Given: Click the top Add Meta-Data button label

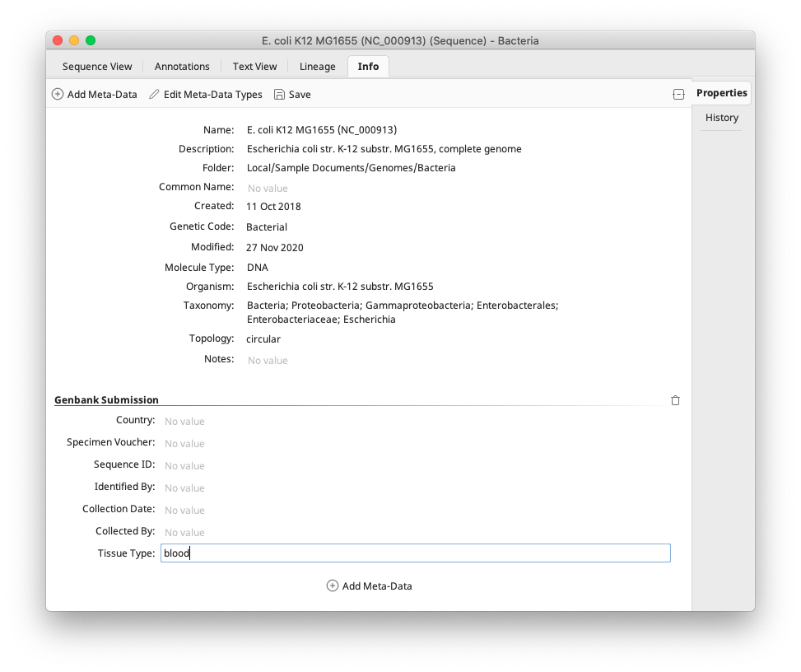Looking at the screenshot, I should coord(102,95).
